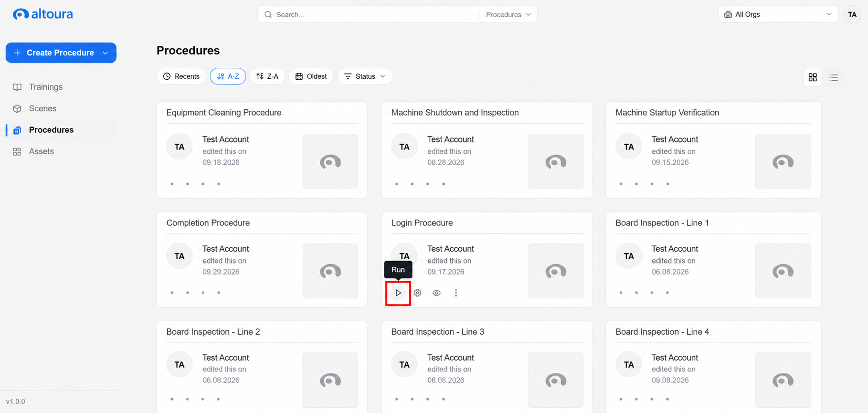Run the Login Procedure with play icon
Screen dimensions: 868x413
(x=398, y=293)
